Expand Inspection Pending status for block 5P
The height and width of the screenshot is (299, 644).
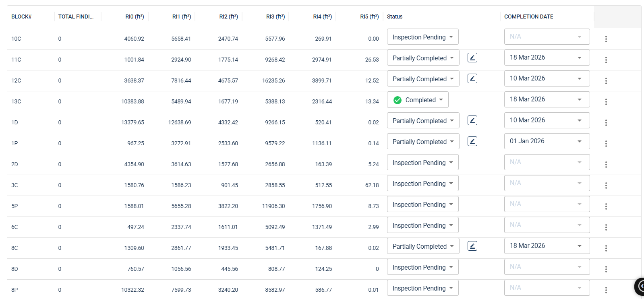click(x=422, y=204)
